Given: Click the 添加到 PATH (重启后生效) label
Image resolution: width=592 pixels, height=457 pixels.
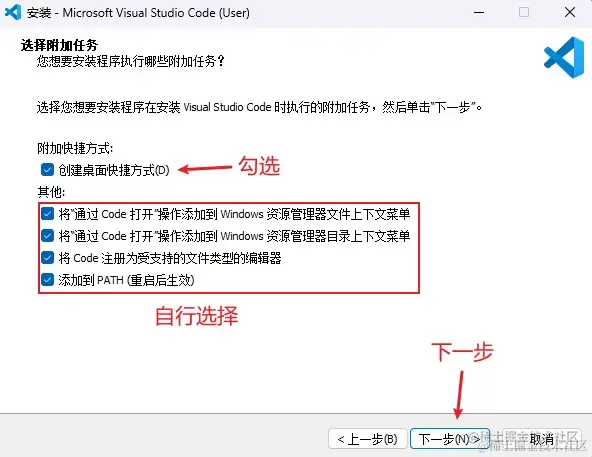Looking at the screenshot, I should click(x=126, y=280).
